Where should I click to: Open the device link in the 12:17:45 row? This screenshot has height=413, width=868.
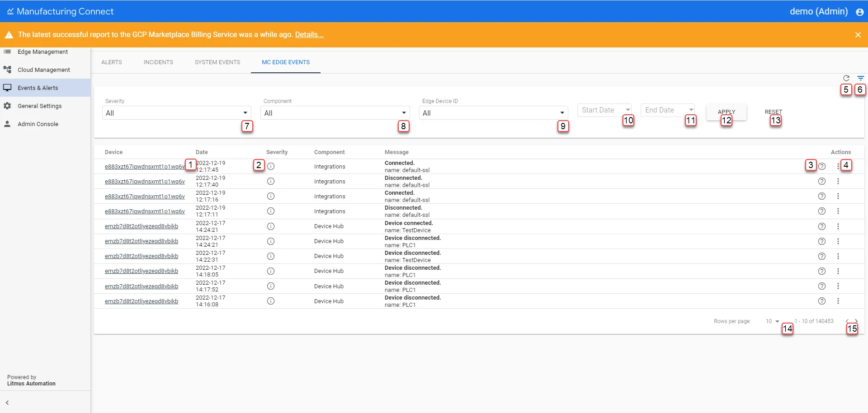point(145,167)
